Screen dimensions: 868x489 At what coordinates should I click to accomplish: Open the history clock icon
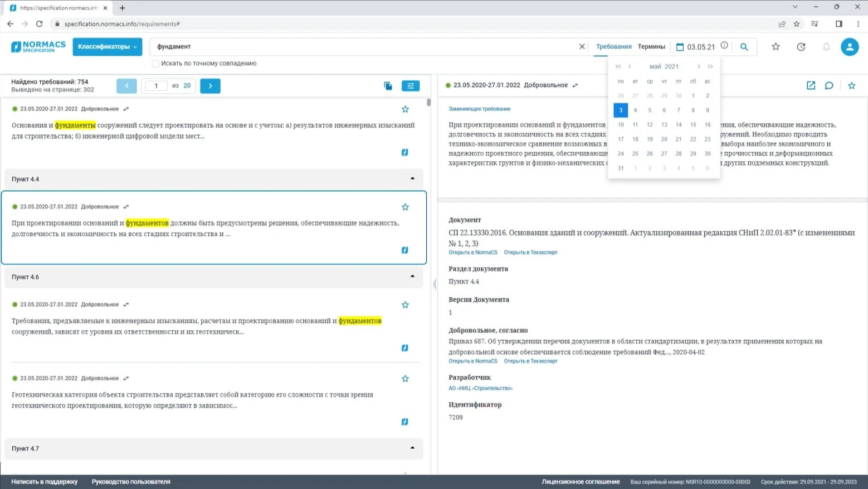tap(801, 47)
